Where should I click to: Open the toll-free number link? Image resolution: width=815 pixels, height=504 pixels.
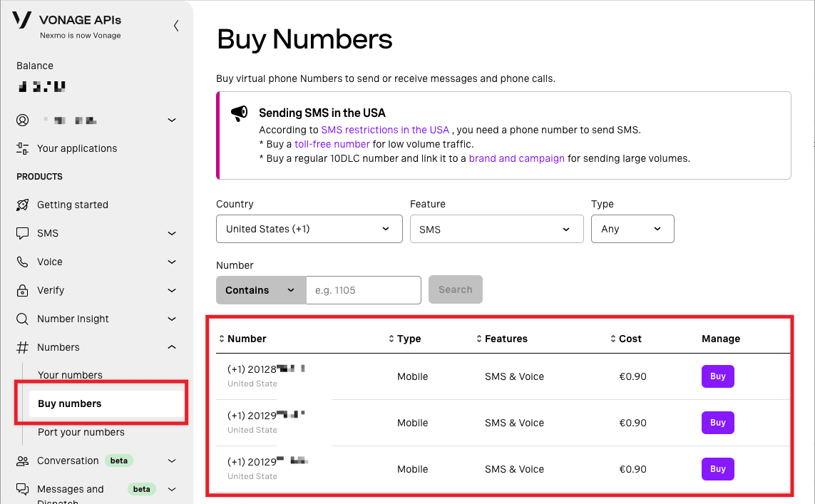(x=332, y=144)
